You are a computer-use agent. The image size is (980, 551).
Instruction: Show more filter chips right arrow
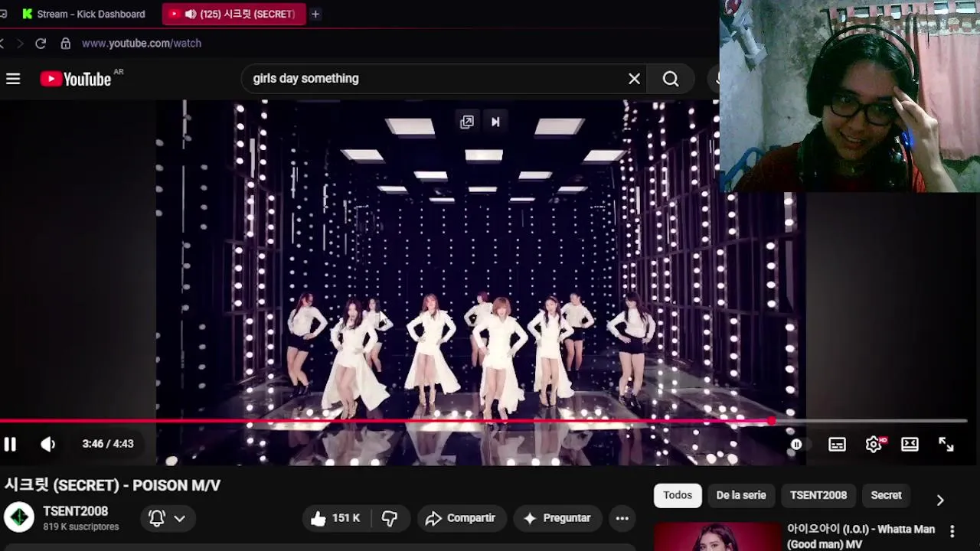tap(940, 500)
